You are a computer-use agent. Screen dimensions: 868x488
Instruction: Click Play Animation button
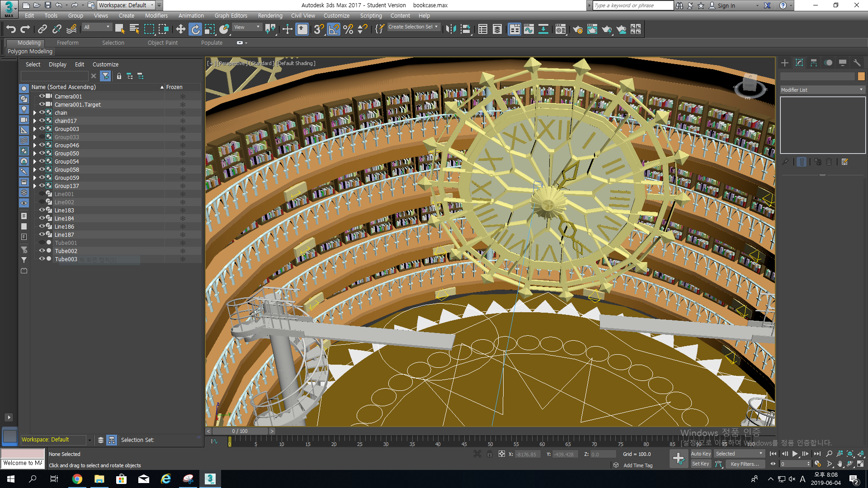pyautogui.click(x=795, y=454)
